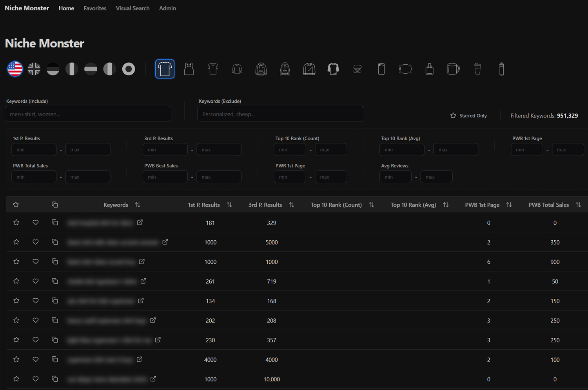This screenshot has width=588, height=390.
Task: Open external link for the 5000-results keyword
Action: [165, 242]
